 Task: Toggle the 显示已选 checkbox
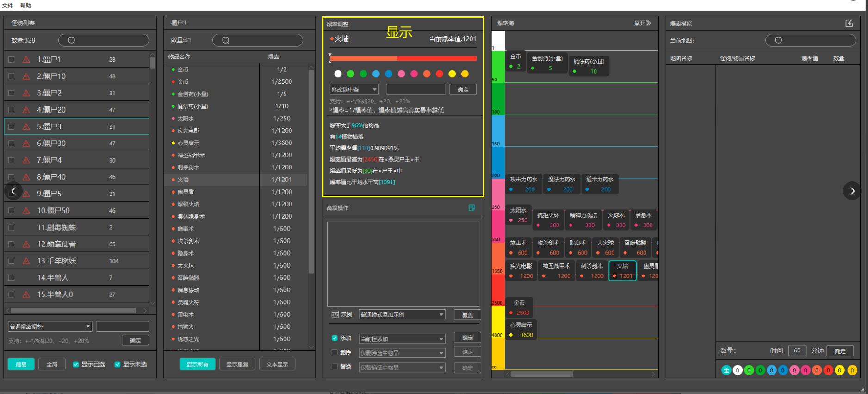click(76, 364)
